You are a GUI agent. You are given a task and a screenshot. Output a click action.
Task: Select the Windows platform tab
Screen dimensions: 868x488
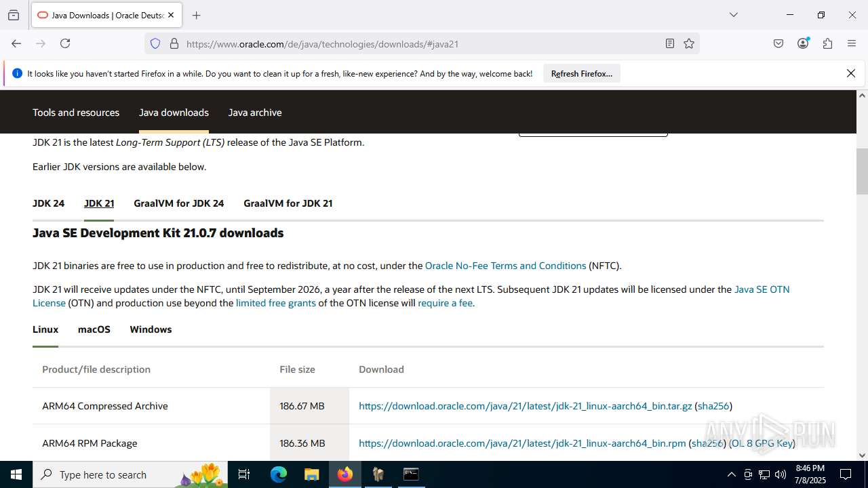(151, 329)
